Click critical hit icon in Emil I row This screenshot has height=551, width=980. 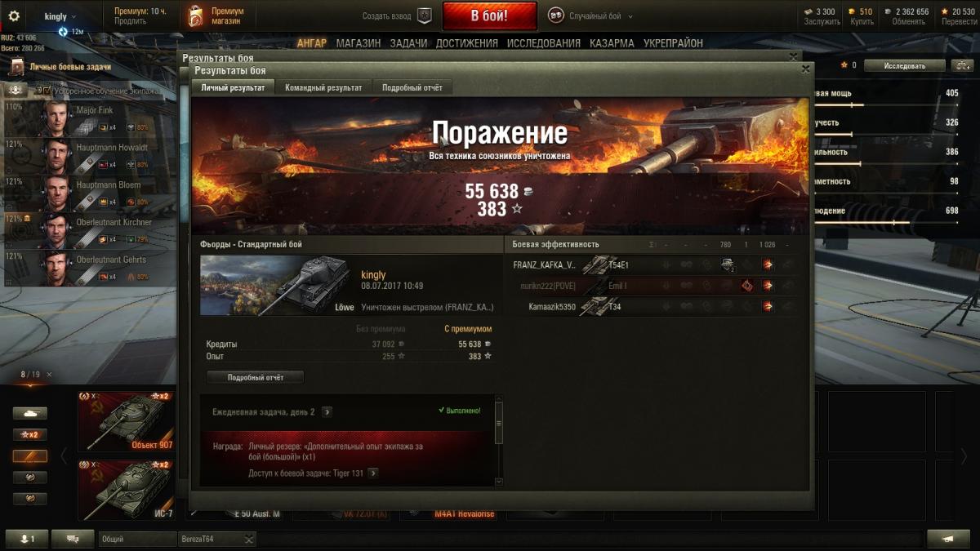pos(746,286)
